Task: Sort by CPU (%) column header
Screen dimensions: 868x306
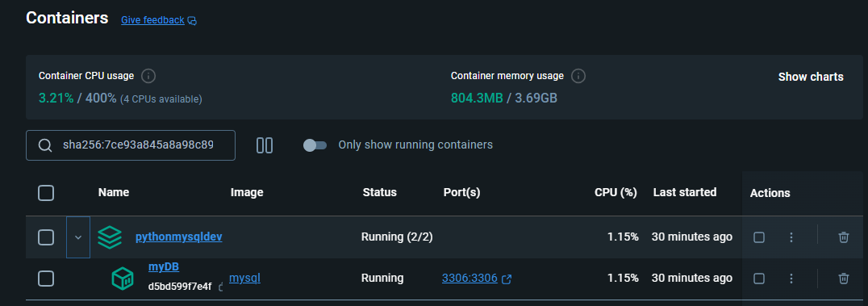Action: pyautogui.click(x=616, y=193)
